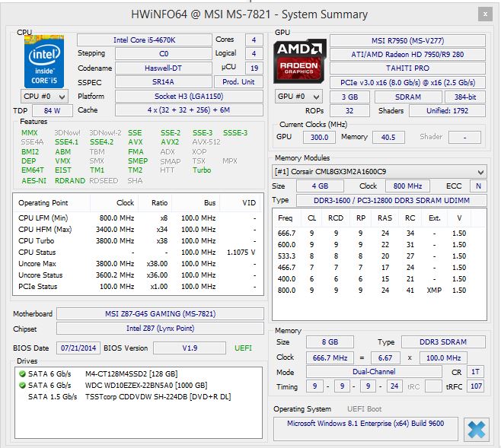This screenshot has height=448, width=501.
Task: Click the Freq column header in timing table
Action: click(x=287, y=218)
